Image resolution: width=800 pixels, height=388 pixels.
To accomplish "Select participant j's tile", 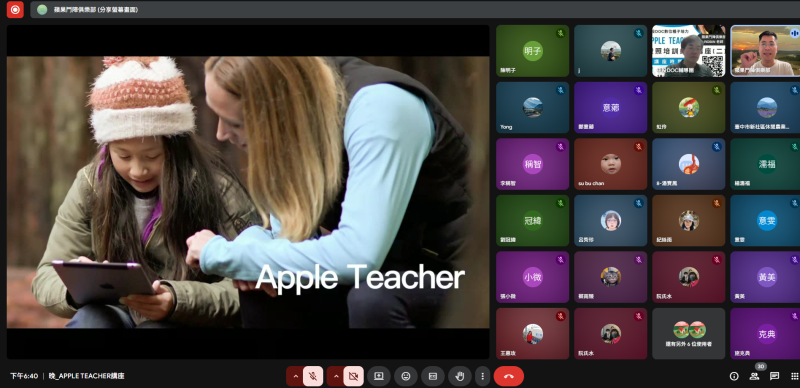I will [611, 51].
